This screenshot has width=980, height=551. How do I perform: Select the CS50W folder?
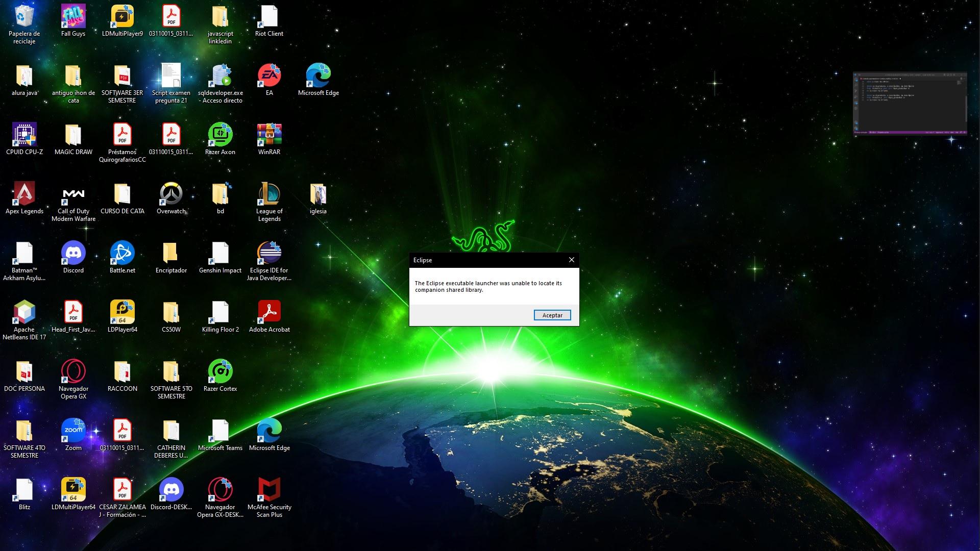(x=171, y=316)
